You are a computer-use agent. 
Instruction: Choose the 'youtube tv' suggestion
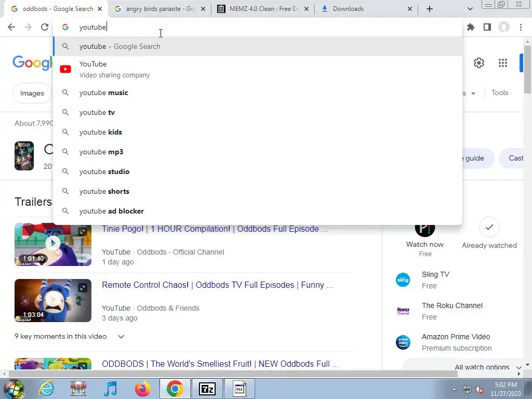tap(258, 112)
